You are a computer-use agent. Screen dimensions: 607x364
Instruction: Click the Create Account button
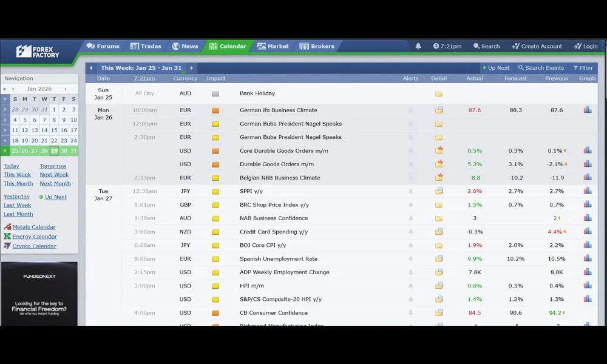[x=537, y=46]
